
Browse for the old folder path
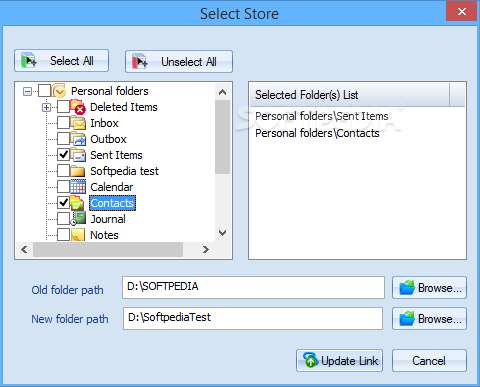coord(429,288)
